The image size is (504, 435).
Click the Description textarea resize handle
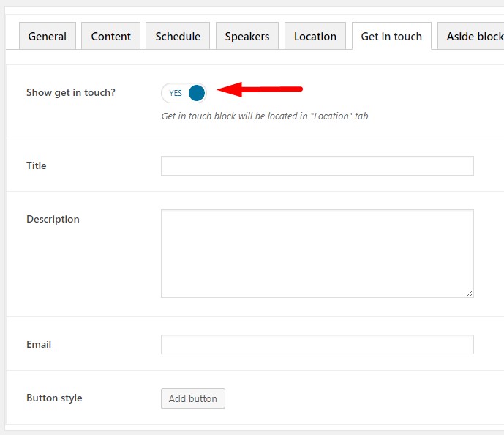[x=470, y=294]
